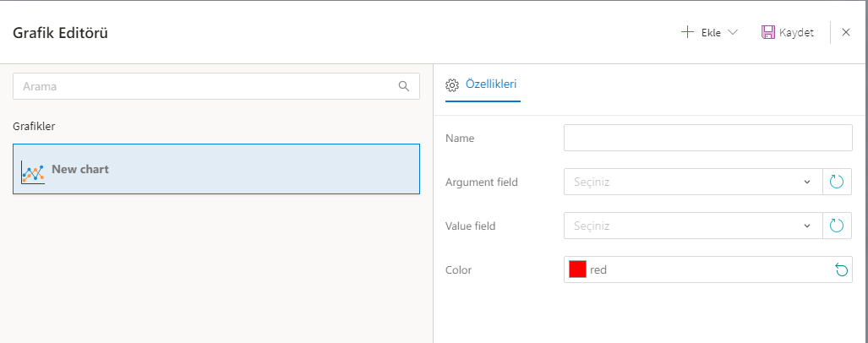Viewport: 868px width, 343px height.
Task: Refresh the Argument field options
Action: click(837, 182)
